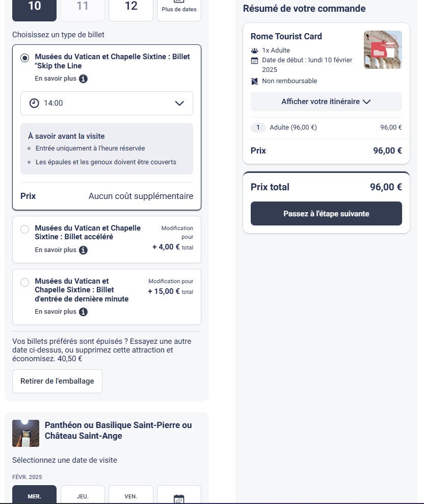Viewport: 424px width, 504px height.
Task: Click the calendar icon beside start date
Action: pyautogui.click(x=255, y=61)
